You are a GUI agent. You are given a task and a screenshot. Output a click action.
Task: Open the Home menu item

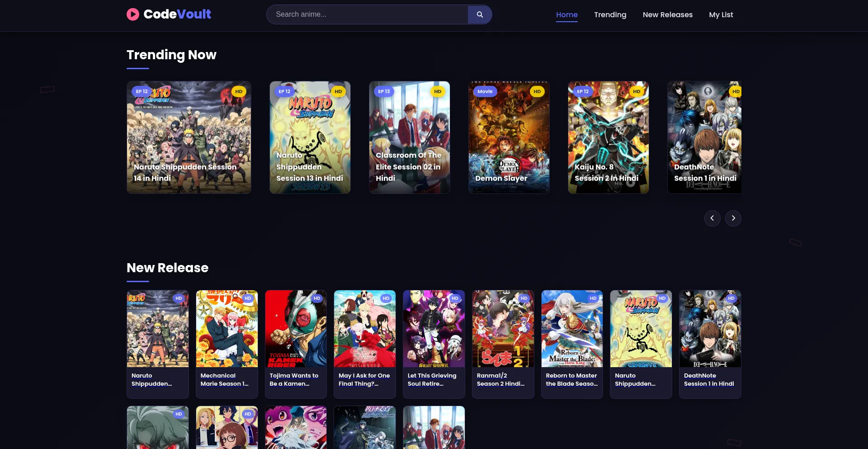pos(566,15)
